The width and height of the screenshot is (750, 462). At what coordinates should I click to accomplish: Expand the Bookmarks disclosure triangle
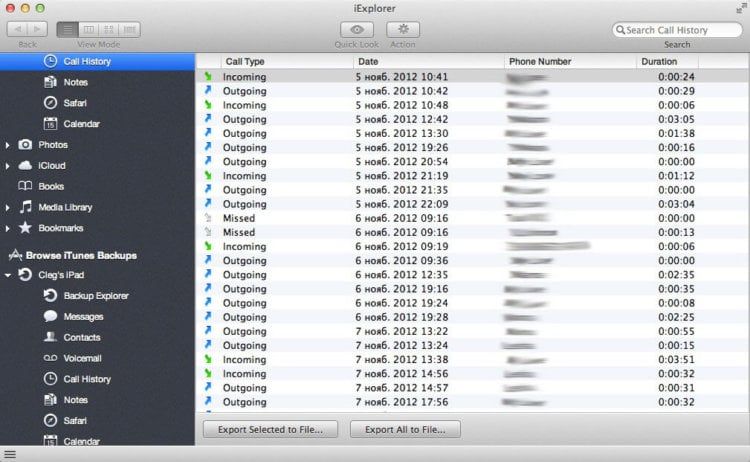7,229
